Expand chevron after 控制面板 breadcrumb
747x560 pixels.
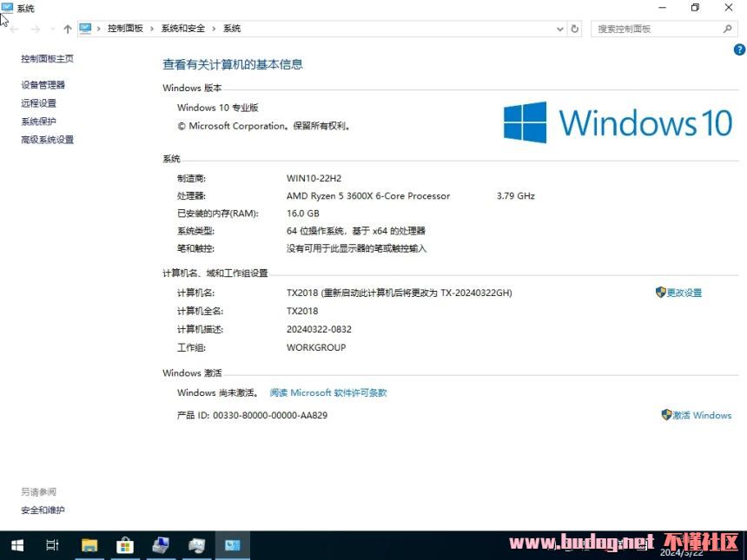pyautogui.click(x=152, y=29)
